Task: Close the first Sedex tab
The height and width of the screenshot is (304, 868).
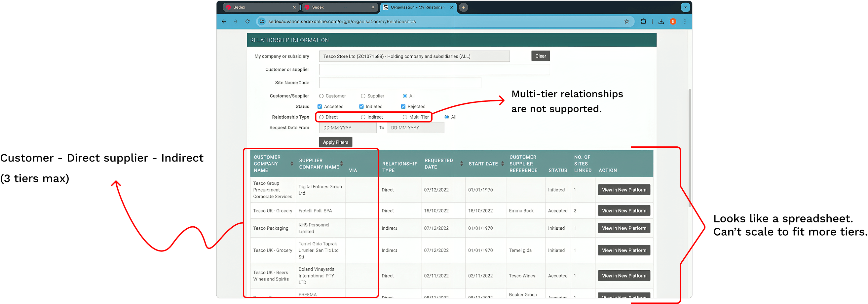Action: [x=294, y=7]
